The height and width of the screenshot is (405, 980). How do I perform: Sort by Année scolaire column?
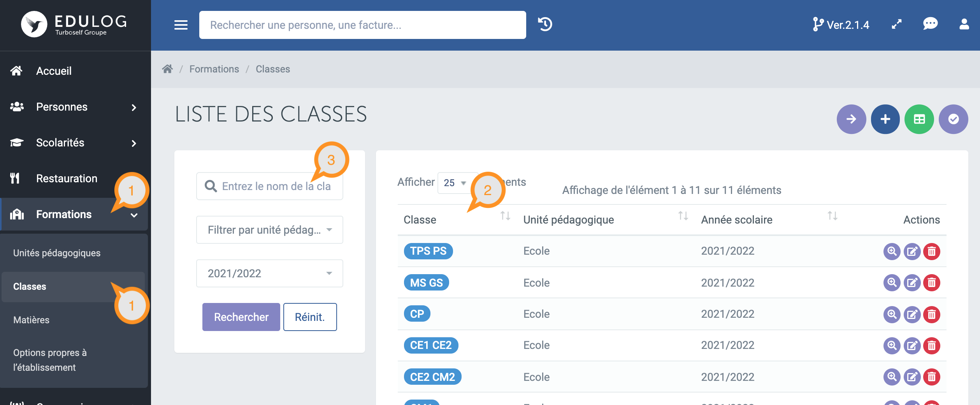[832, 216]
